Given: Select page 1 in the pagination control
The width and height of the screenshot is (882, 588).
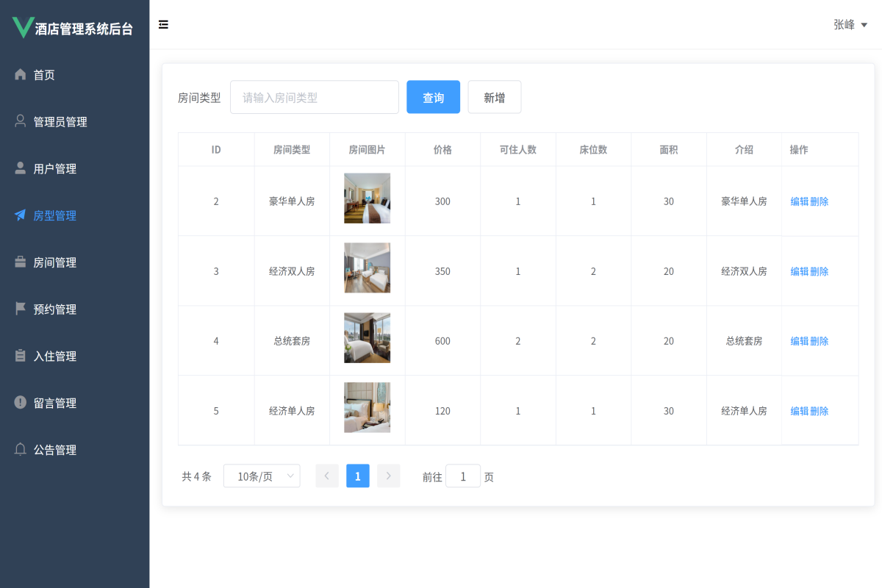Looking at the screenshot, I should (358, 476).
